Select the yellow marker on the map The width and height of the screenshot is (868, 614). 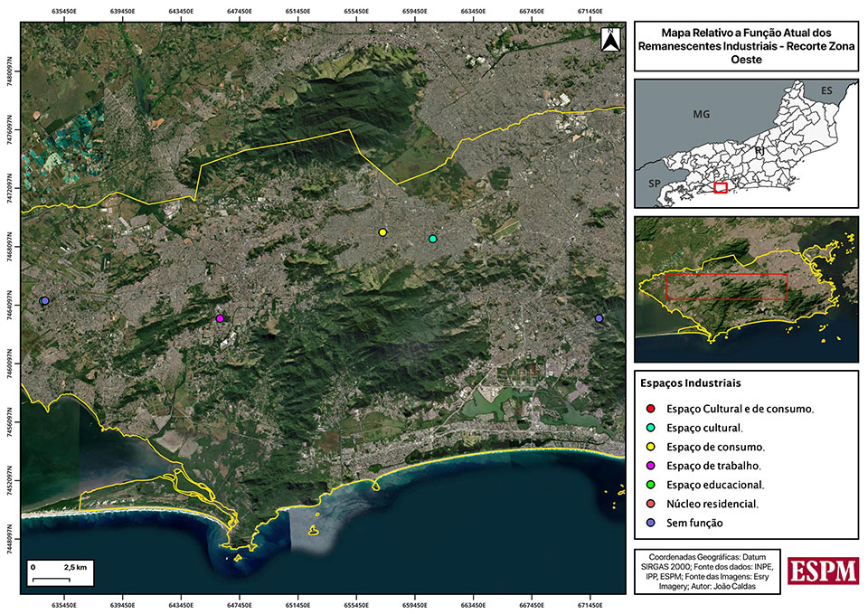click(382, 232)
